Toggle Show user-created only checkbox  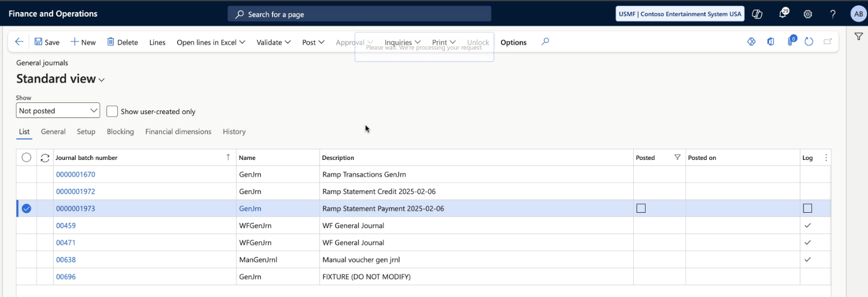pyautogui.click(x=112, y=111)
